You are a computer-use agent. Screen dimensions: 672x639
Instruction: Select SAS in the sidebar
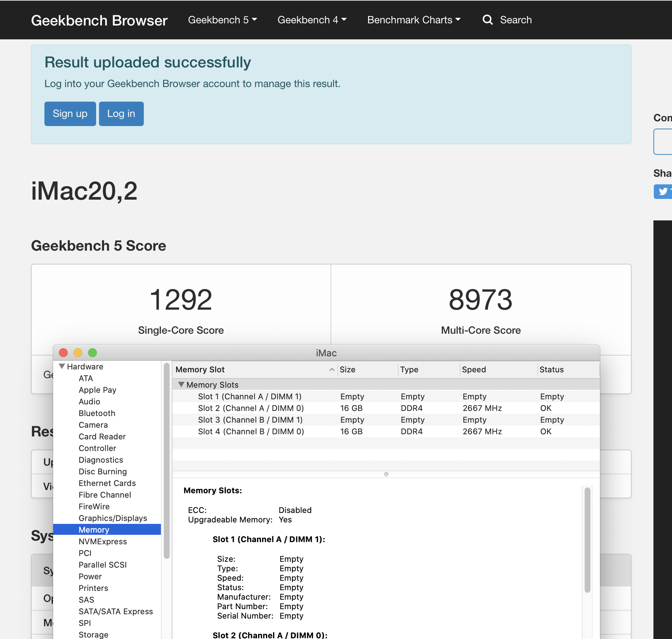click(87, 600)
